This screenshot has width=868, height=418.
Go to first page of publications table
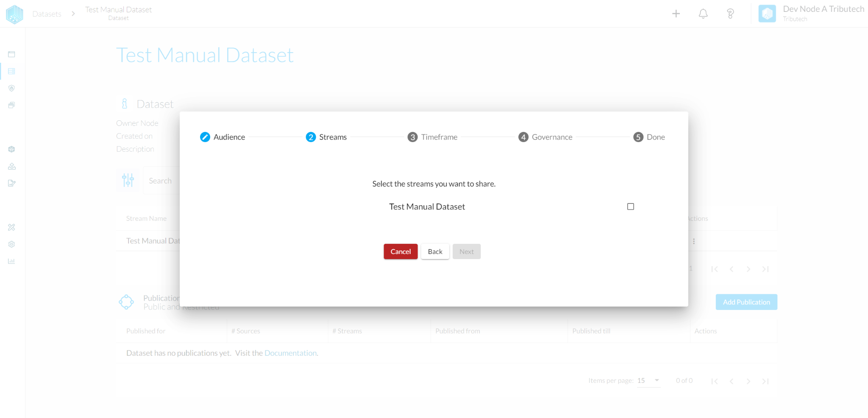click(715, 381)
